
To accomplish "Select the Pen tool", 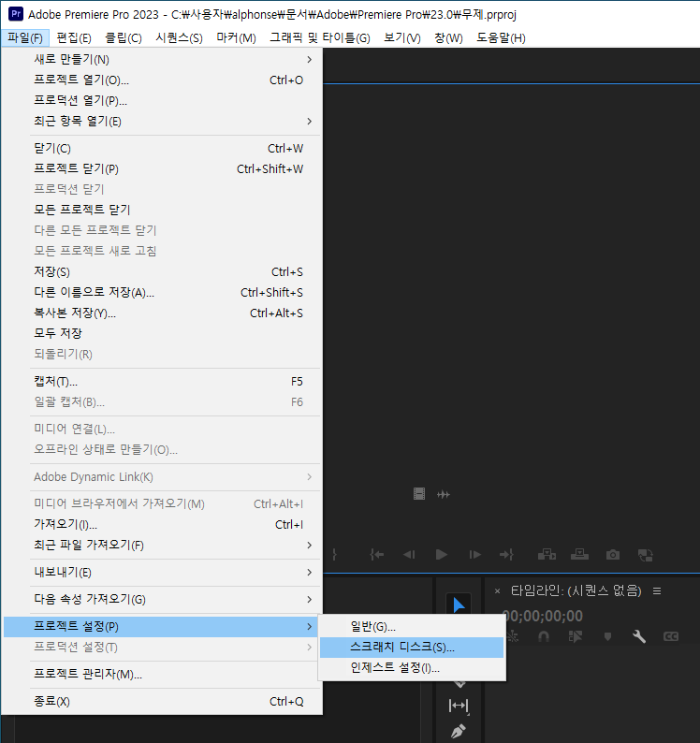I will tap(458, 731).
